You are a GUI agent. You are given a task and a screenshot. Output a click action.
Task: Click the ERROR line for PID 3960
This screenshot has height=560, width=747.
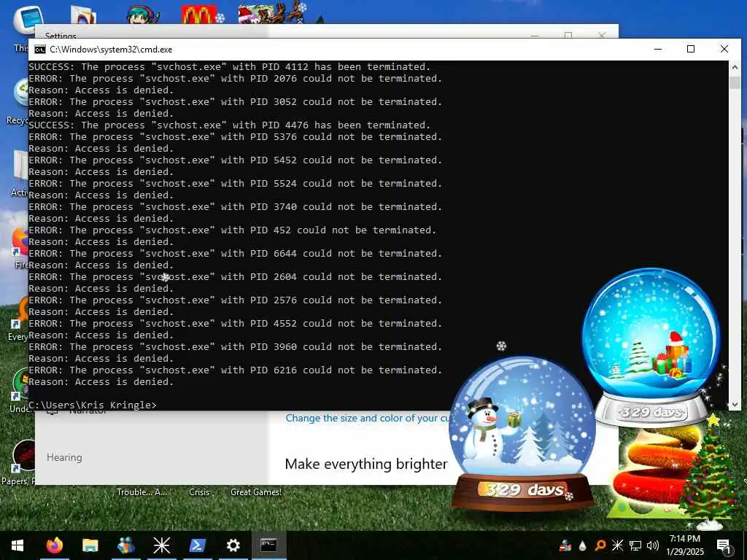pos(236,346)
